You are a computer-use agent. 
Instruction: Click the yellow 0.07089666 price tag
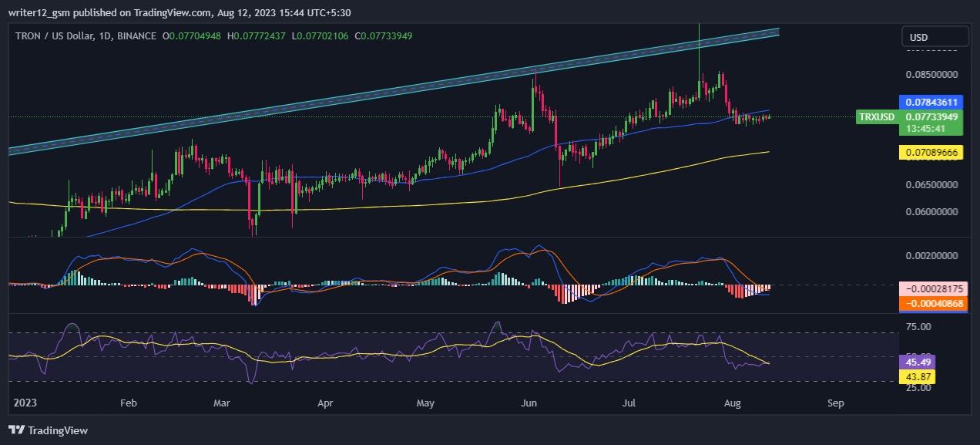coord(931,153)
